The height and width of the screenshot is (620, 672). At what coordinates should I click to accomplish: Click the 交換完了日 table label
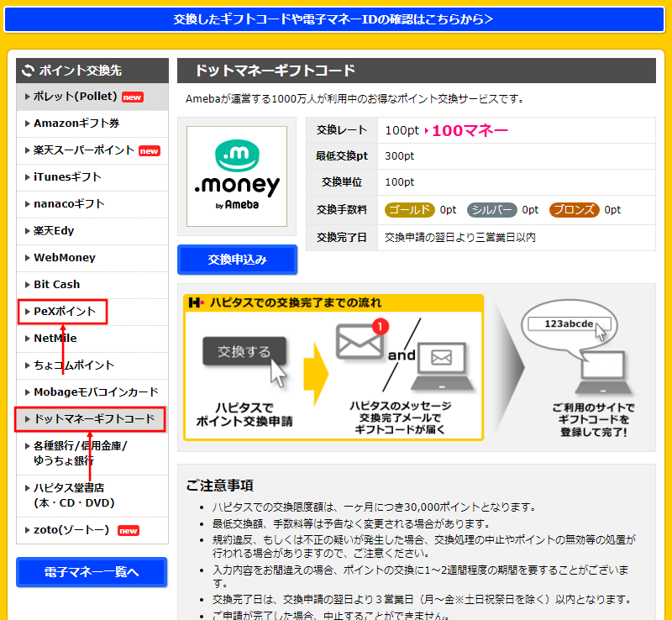point(342,237)
